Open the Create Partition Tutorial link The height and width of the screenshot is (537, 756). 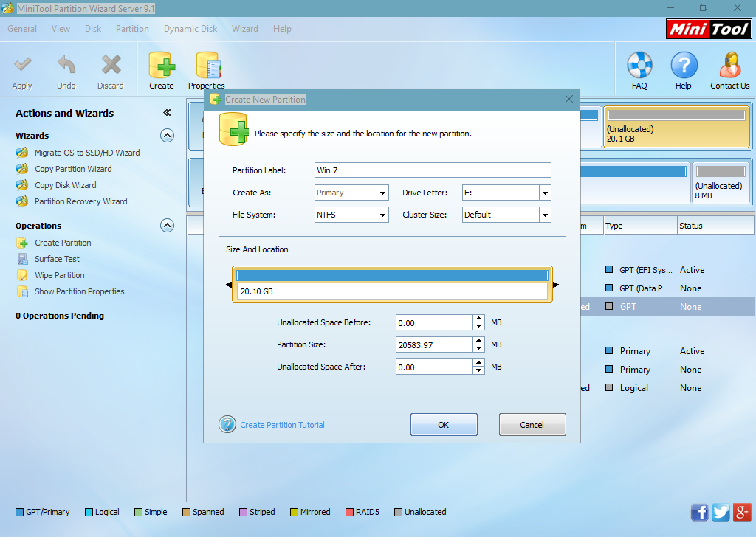click(283, 425)
